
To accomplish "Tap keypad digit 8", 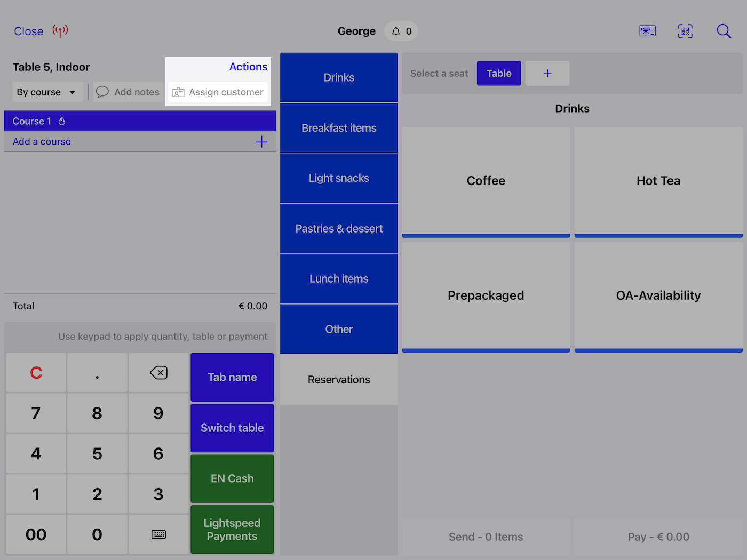I will pos(97,413).
